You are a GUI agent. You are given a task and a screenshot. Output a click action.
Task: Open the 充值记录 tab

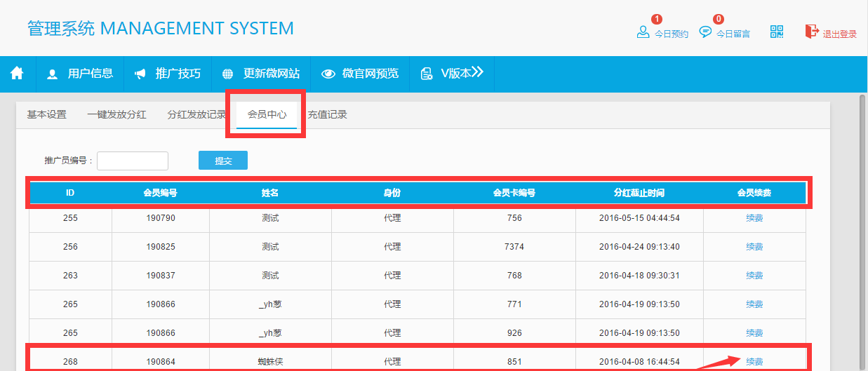pos(327,114)
